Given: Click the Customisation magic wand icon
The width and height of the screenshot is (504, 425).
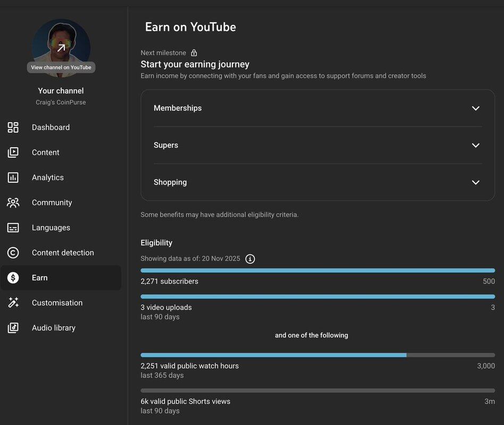Looking at the screenshot, I should (13, 303).
